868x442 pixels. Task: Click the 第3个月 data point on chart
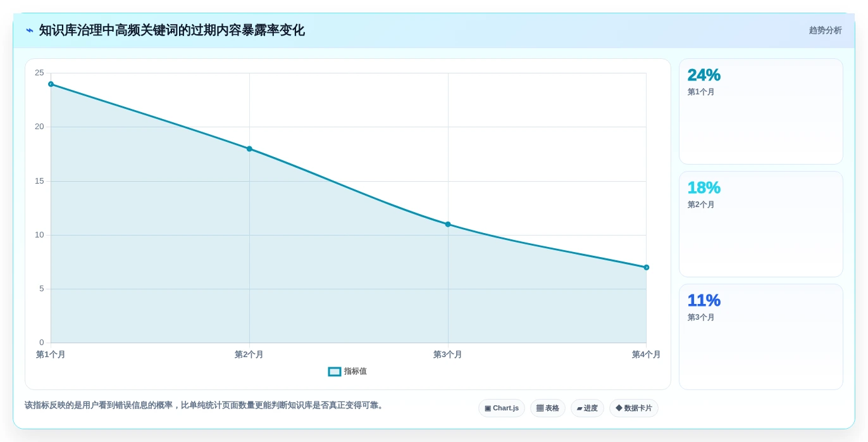[x=448, y=224]
